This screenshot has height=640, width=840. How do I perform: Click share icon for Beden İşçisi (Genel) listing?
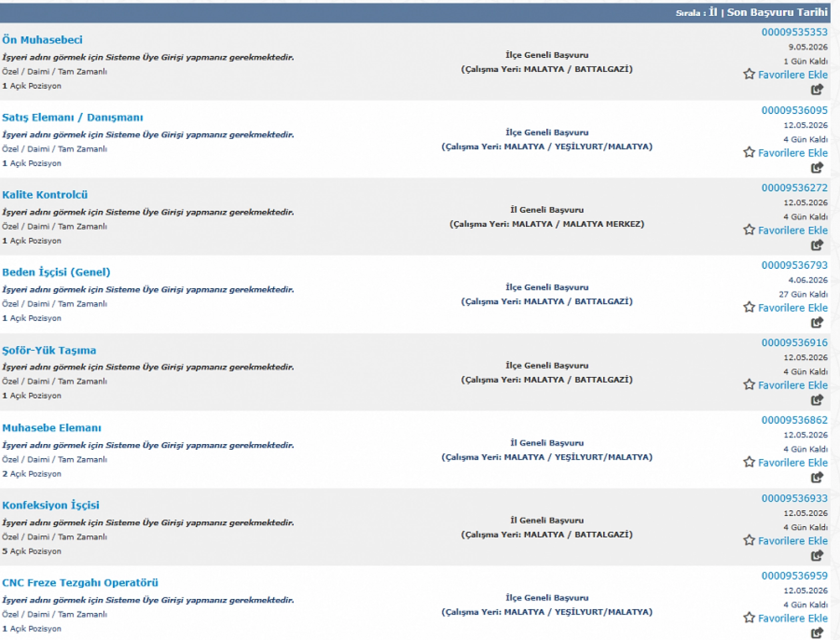(x=817, y=322)
